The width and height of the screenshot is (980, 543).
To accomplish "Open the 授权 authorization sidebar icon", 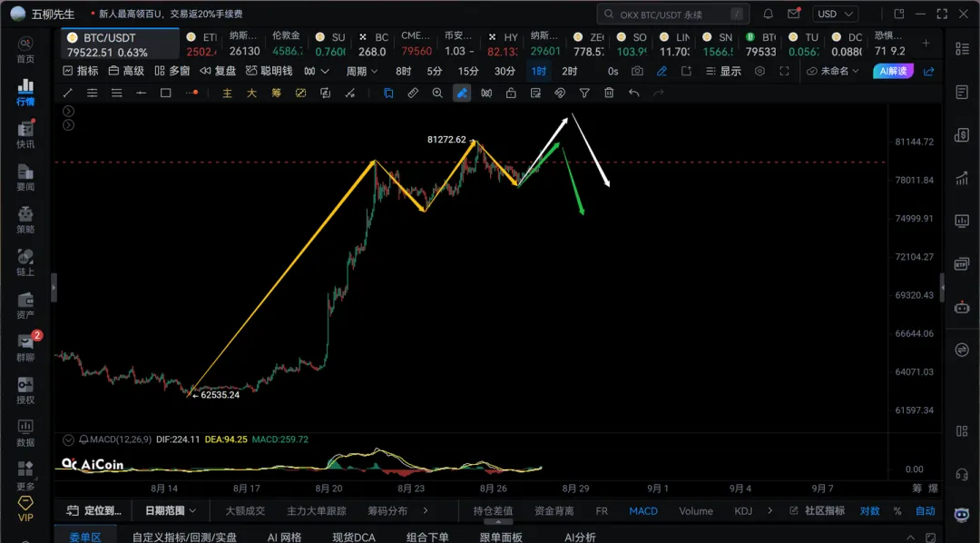I will coord(25,390).
